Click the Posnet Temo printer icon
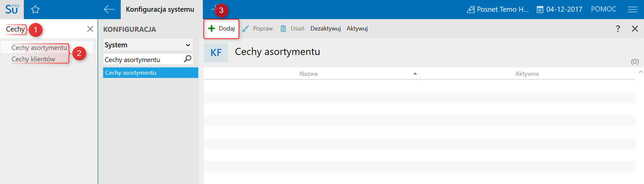The height and width of the screenshot is (184, 644). (471, 10)
